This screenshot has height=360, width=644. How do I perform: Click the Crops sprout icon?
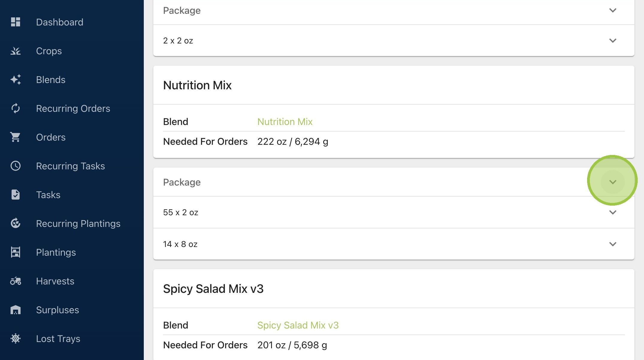click(x=16, y=51)
